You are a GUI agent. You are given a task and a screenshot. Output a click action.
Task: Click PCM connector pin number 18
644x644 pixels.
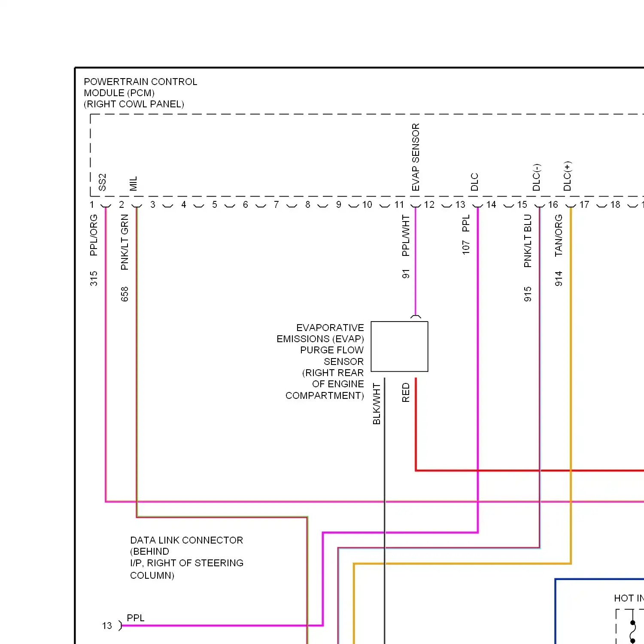(x=615, y=205)
